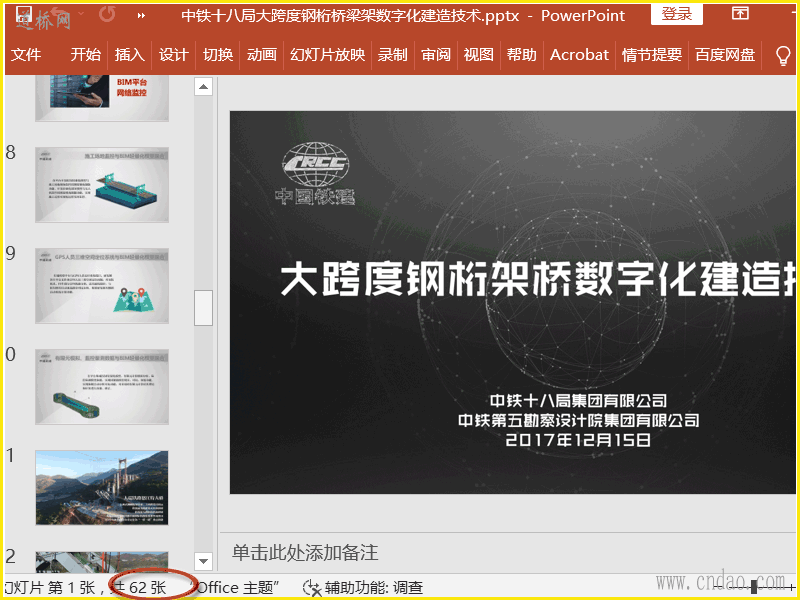Click the date text 2017年12月15日
Screen dimensions: 800x600
click(578, 440)
